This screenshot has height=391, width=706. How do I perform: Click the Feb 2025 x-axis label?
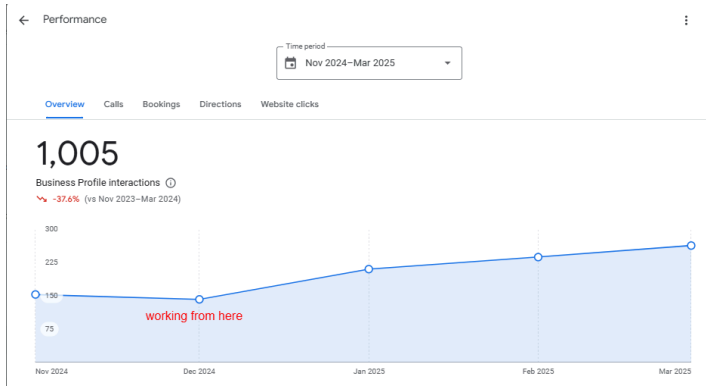pos(538,371)
